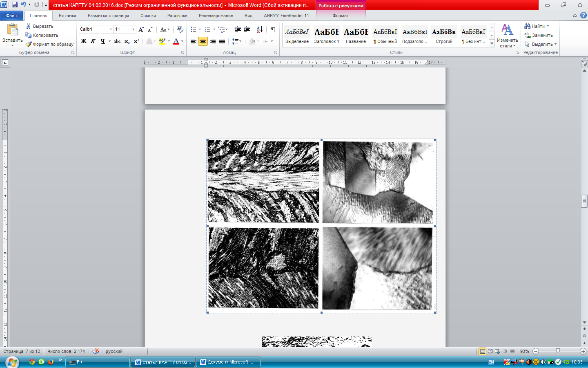
Task: Click the Grow Font icon
Action: tap(141, 29)
